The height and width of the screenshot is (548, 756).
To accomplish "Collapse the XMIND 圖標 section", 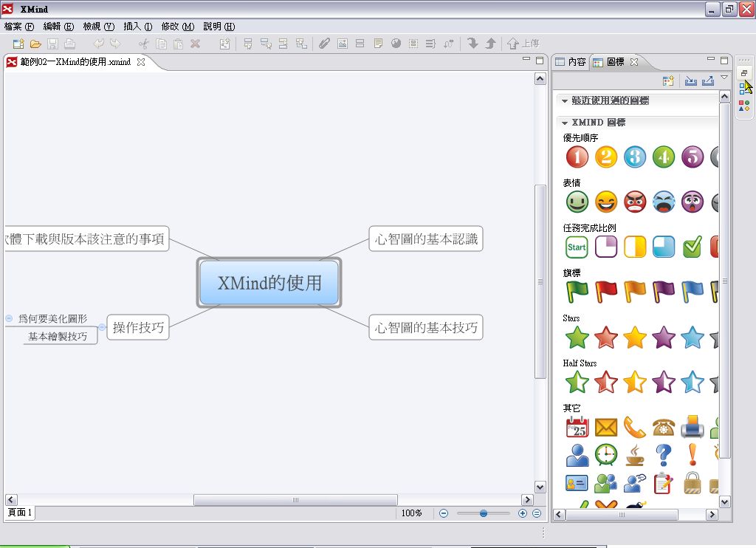I will point(565,123).
